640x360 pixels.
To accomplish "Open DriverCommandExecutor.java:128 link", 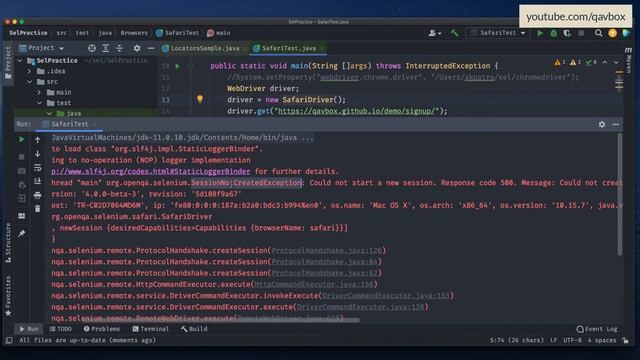I will pos(360,307).
